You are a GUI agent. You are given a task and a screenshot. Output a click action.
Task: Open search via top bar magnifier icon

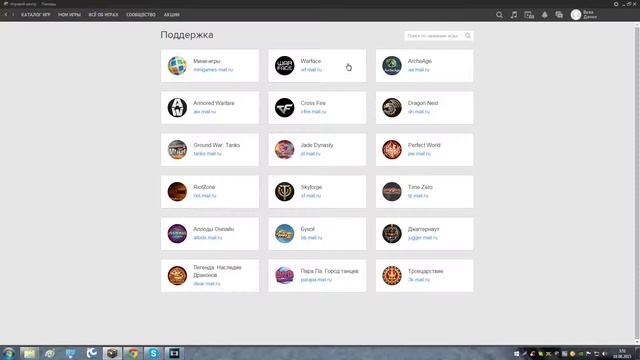[499, 15]
